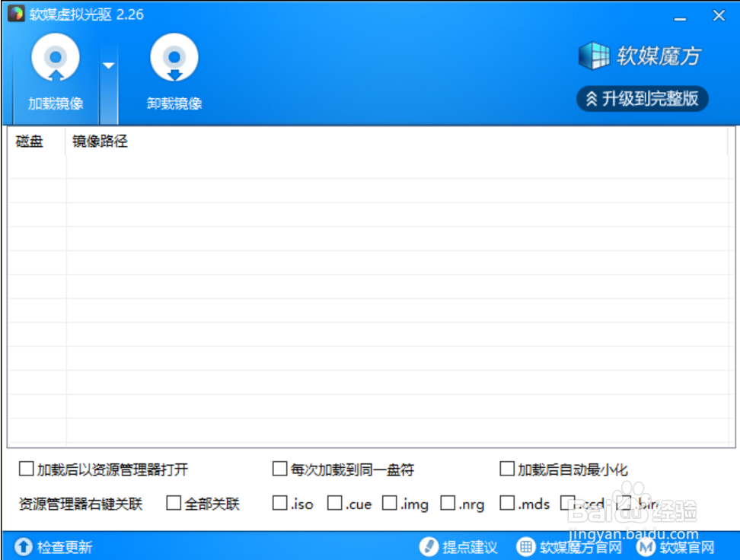
Task: Check the 全部关联 association checkbox
Action: coord(172,504)
